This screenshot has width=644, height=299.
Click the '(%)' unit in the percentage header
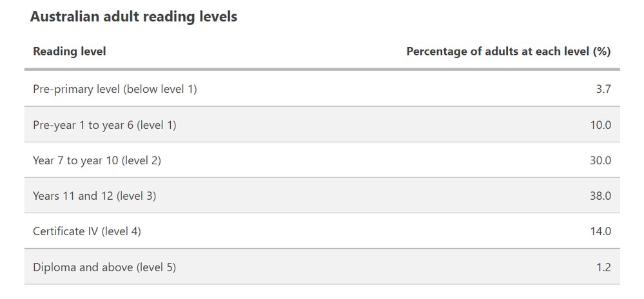601,52
